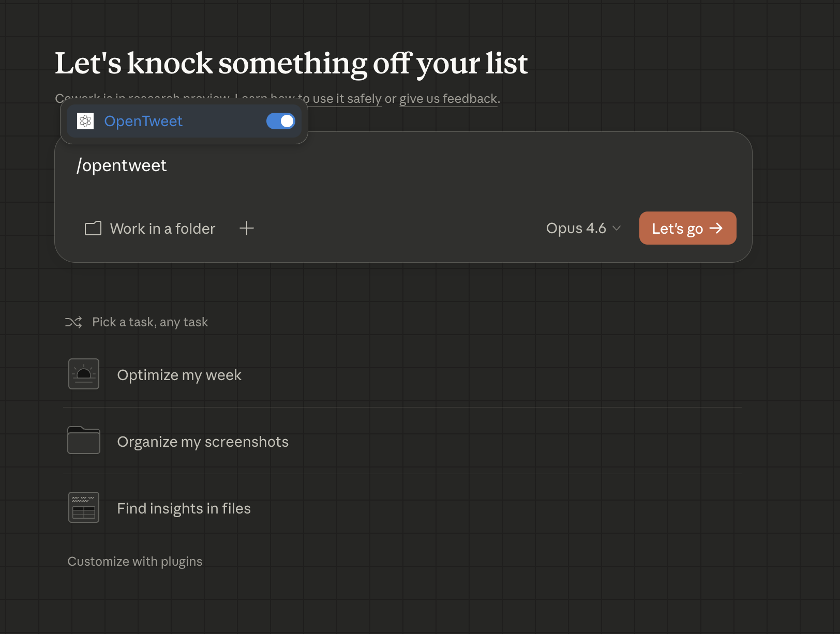
Task: Click the table icon for Find insights
Action: (84, 507)
